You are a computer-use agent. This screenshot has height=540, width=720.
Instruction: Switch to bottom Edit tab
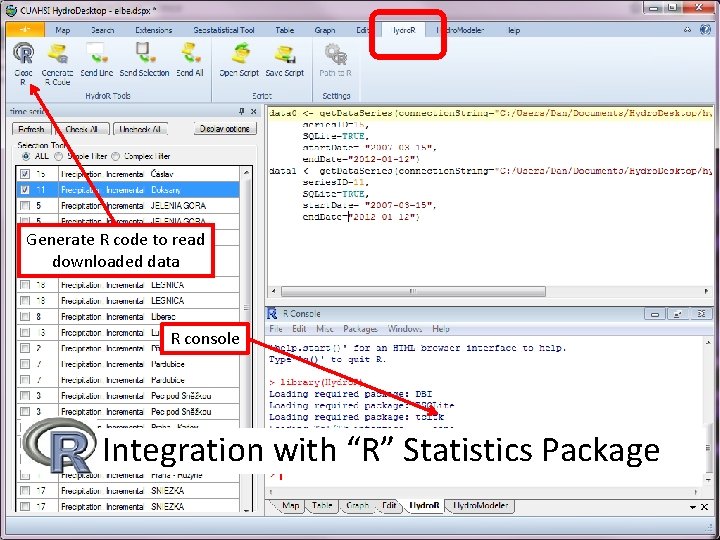(x=389, y=506)
